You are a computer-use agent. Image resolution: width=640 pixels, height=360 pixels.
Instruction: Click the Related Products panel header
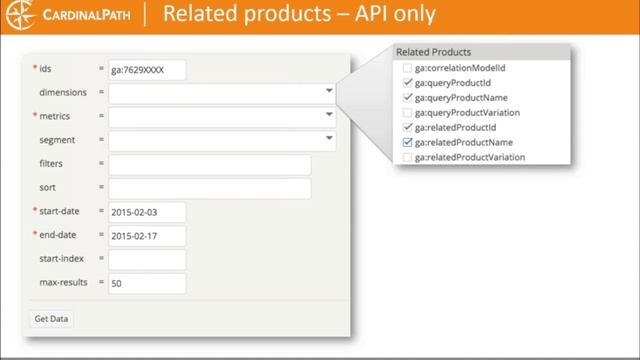482,52
